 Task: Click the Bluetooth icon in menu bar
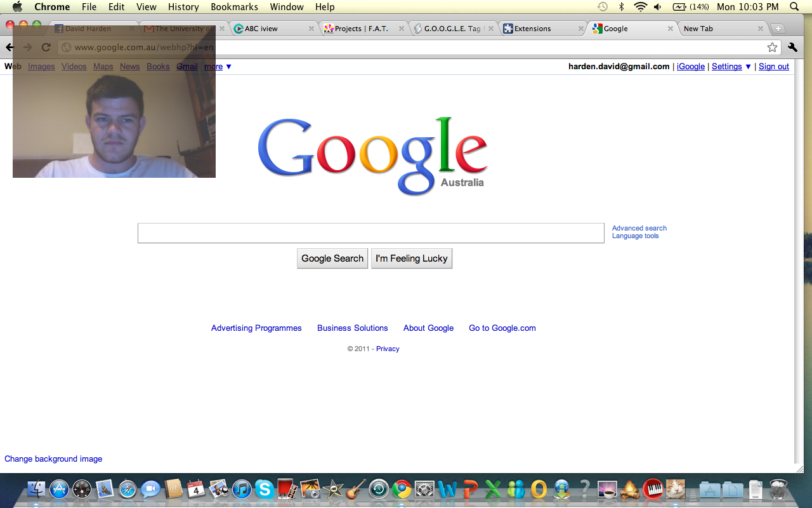(622, 7)
